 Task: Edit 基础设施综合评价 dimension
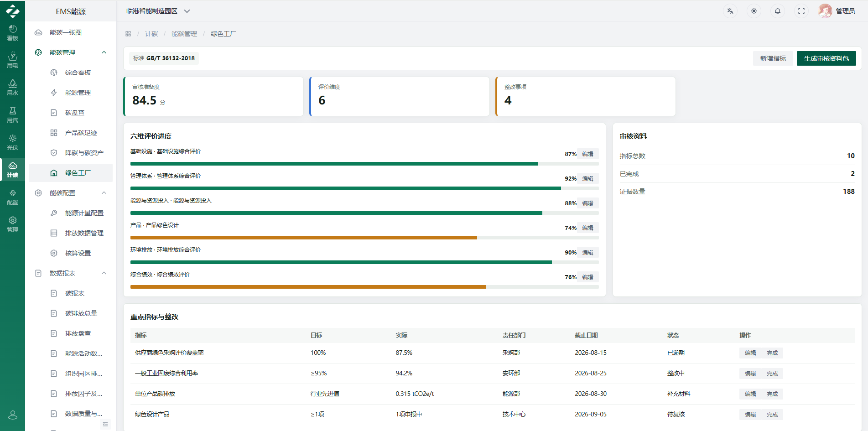click(587, 154)
